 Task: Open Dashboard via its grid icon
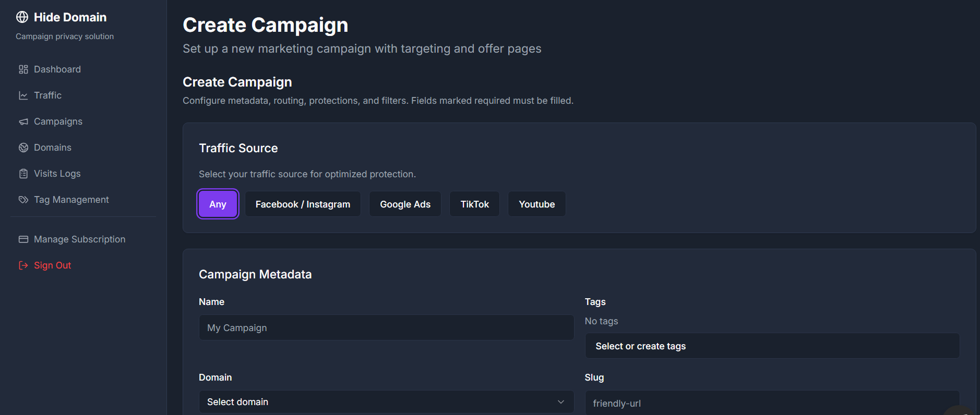tap(23, 69)
